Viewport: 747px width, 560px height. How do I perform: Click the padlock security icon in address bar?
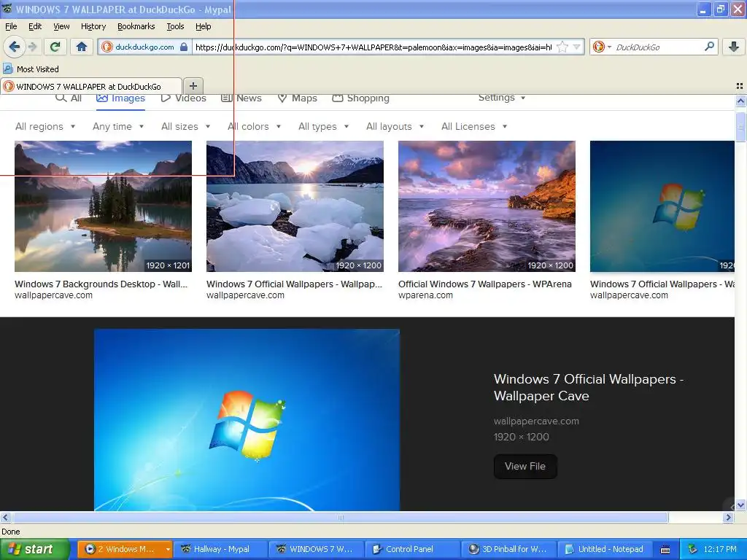[184, 47]
